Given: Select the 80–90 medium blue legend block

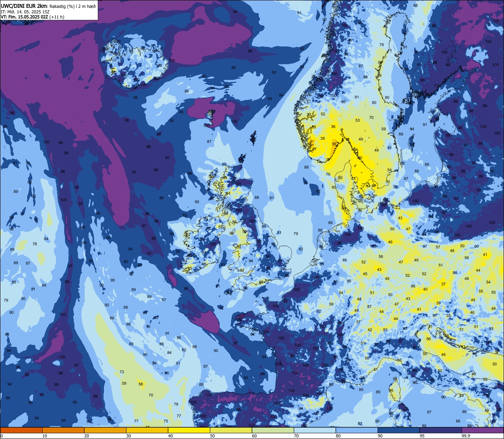Looking at the screenshot, I should point(357,430).
